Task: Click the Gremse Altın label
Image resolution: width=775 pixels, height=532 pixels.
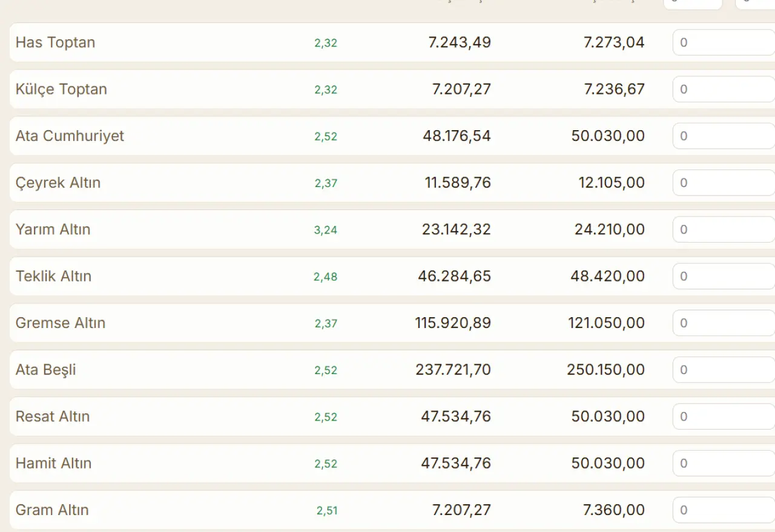Action: coord(61,323)
